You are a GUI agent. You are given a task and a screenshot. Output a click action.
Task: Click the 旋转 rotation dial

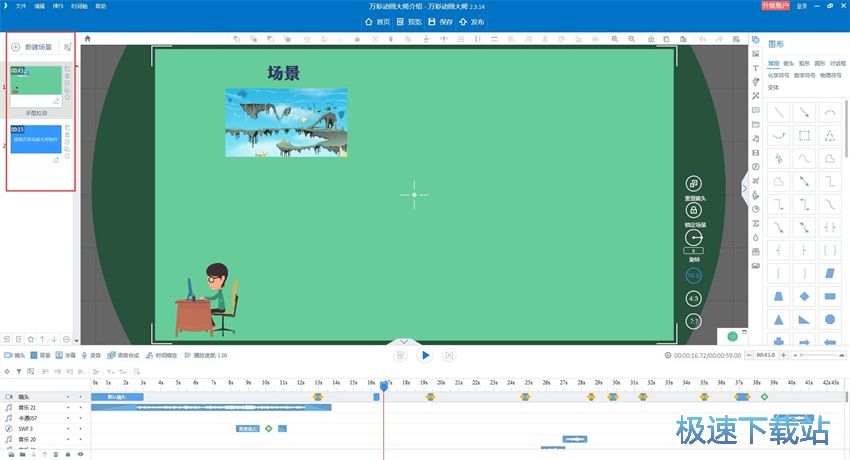point(693,237)
